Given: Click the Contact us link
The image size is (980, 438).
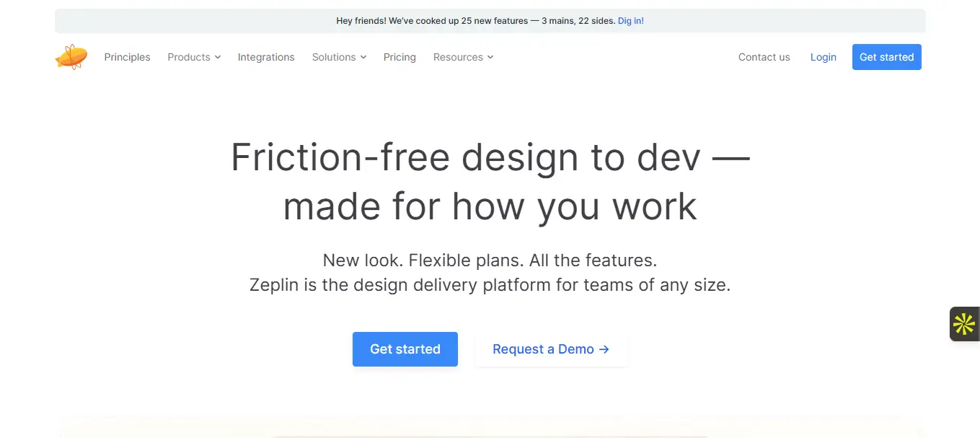Looking at the screenshot, I should point(764,57).
